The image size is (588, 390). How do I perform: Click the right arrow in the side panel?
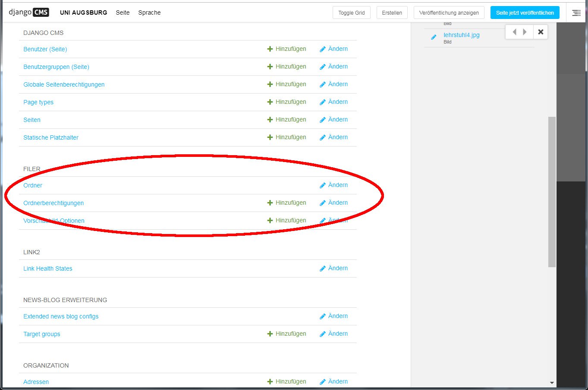click(x=525, y=32)
